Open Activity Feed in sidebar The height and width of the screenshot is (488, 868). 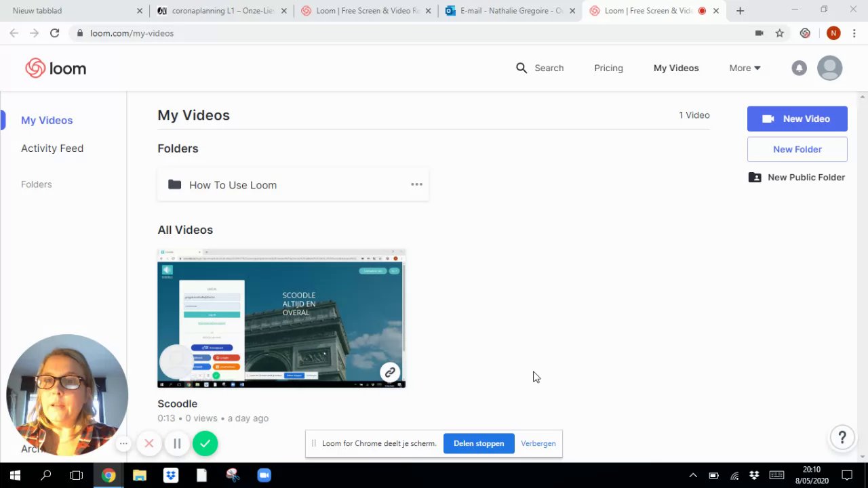tap(52, 148)
